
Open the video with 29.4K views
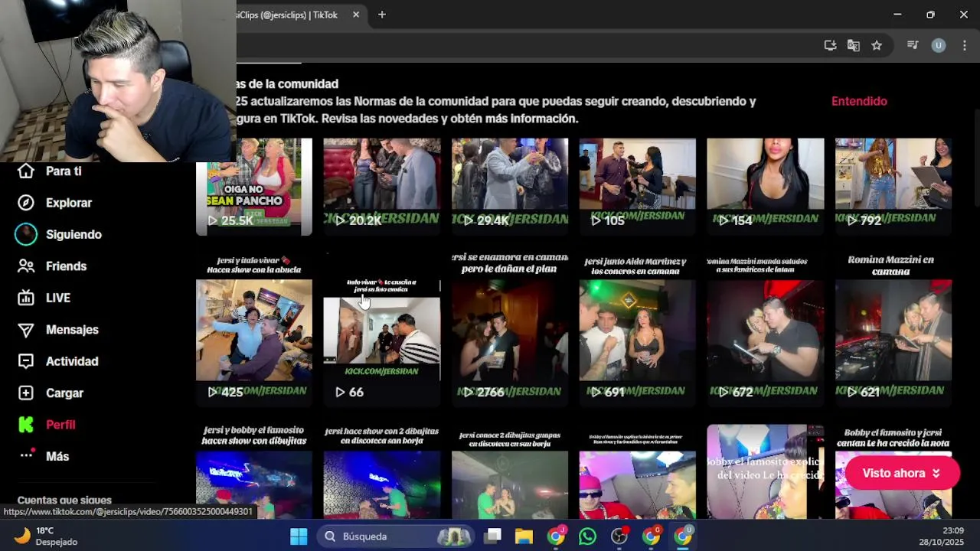(510, 187)
